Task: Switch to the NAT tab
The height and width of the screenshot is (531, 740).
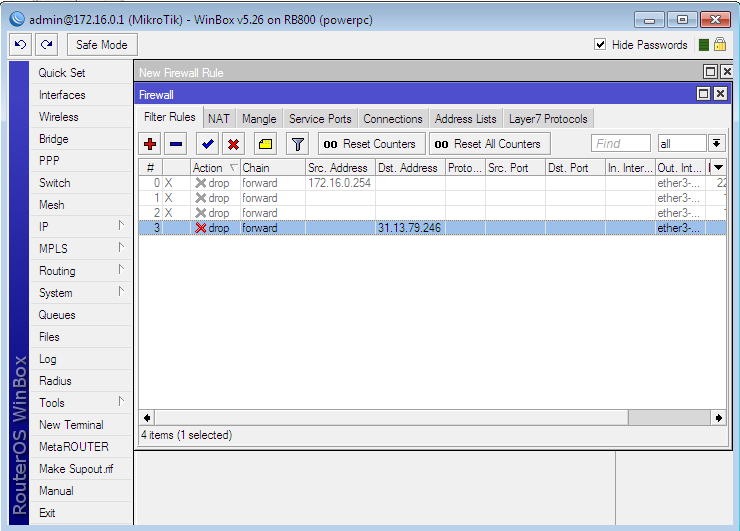Action: point(219,119)
